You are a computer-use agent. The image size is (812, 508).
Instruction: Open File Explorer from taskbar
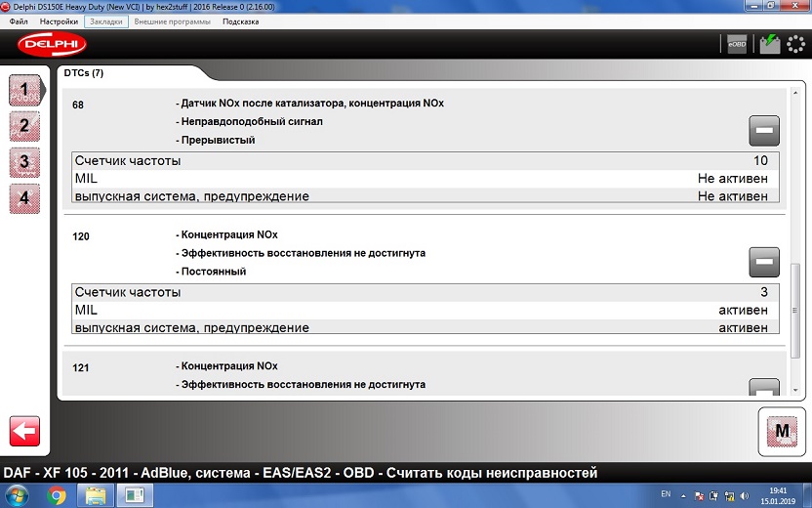pyautogui.click(x=96, y=495)
